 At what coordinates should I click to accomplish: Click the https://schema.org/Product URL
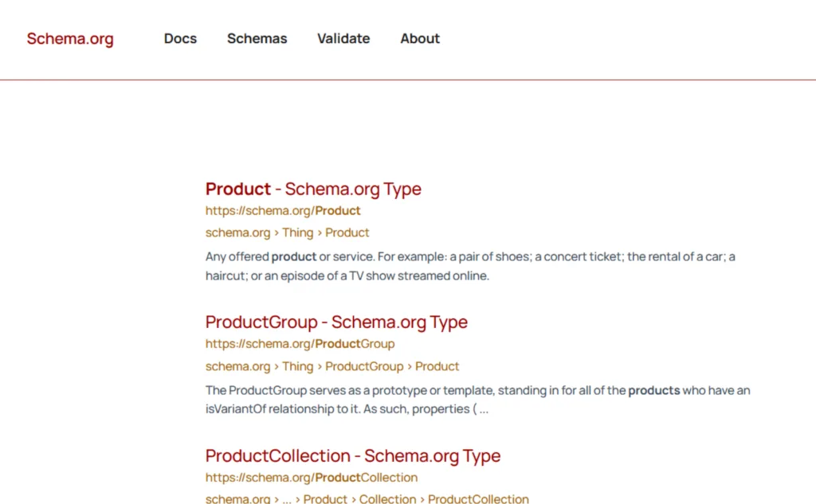pyautogui.click(x=283, y=211)
